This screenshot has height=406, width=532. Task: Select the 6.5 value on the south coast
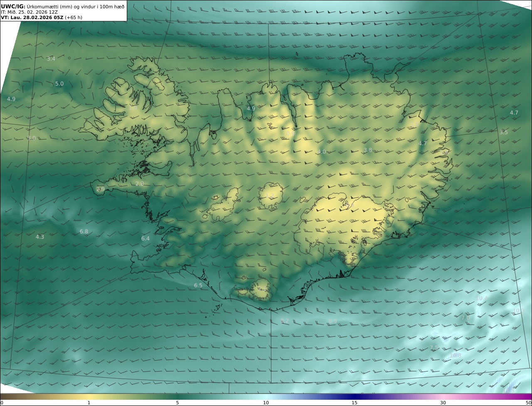[198, 286]
